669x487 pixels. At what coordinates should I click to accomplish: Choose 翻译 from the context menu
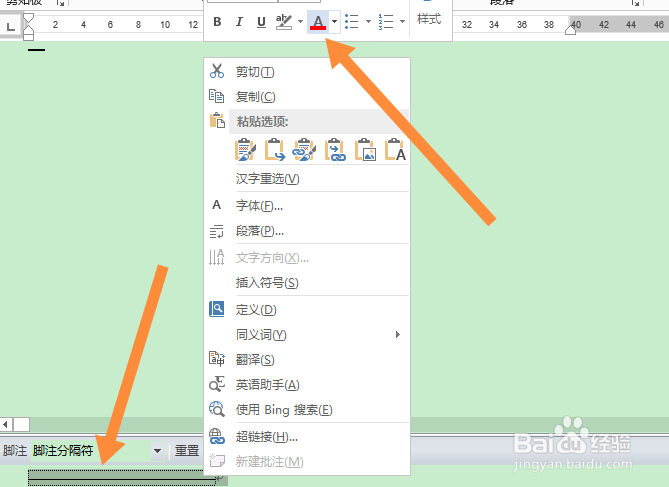point(307,360)
